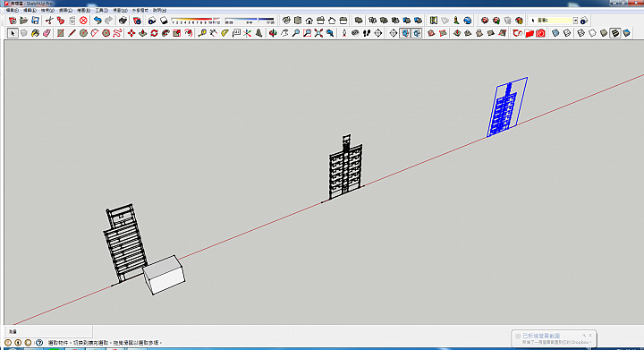Open the 編輯(E) Edit menu

pyautogui.click(x=30, y=10)
